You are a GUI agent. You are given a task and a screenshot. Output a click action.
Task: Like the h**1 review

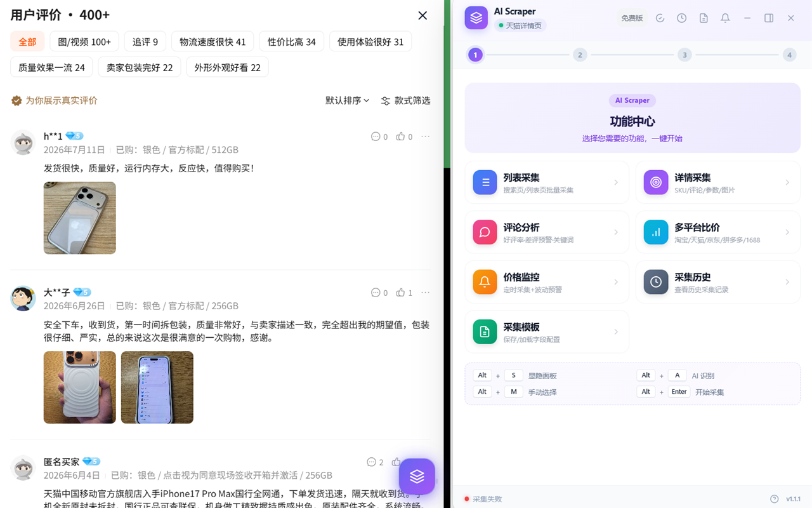[405, 137]
